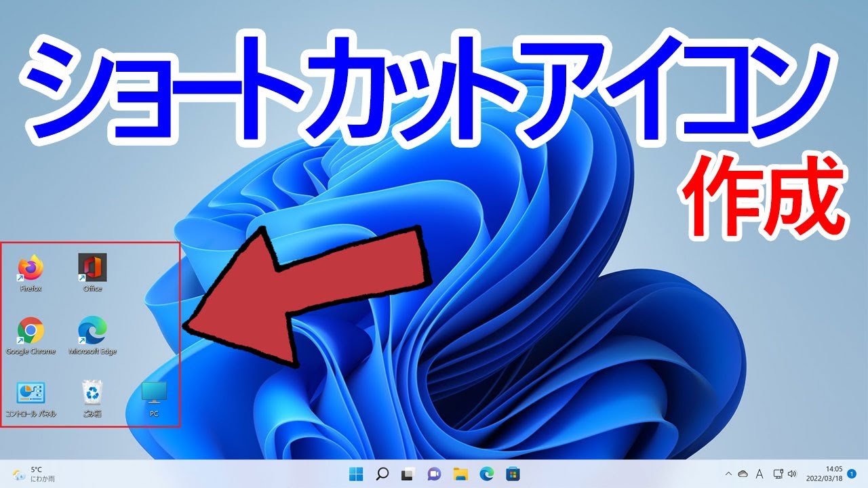The height and width of the screenshot is (488, 868).
Task: Select the Microsoft Edge desktop shortcut
Action: tap(91, 331)
